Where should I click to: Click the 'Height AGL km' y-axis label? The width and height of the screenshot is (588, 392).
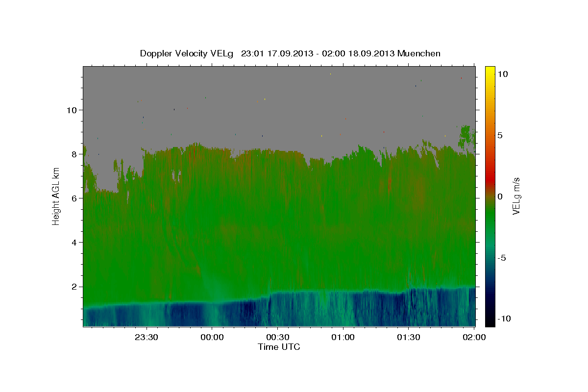(56, 196)
